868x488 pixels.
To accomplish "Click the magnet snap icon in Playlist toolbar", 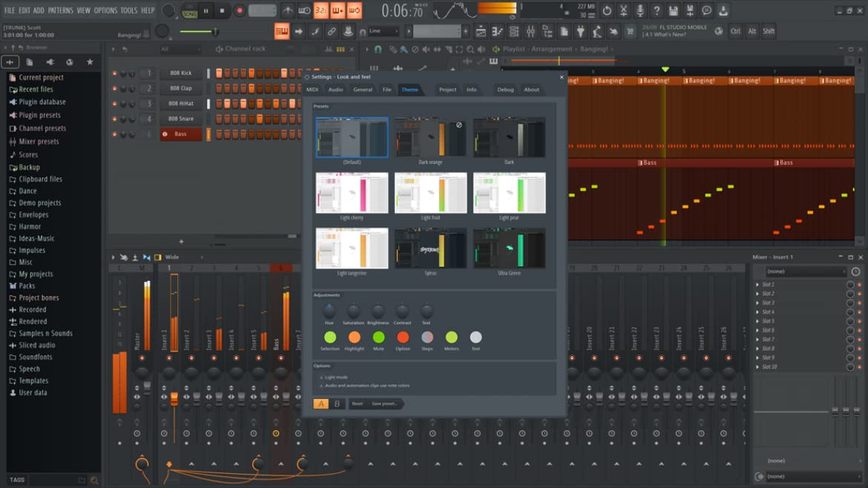I will [x=378, y=49].
